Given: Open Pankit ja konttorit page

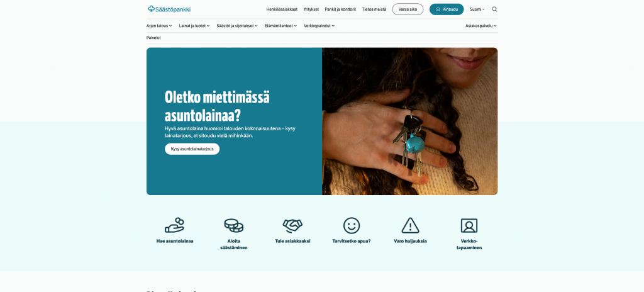Looking at the screenshot, I should coord(340,9).
